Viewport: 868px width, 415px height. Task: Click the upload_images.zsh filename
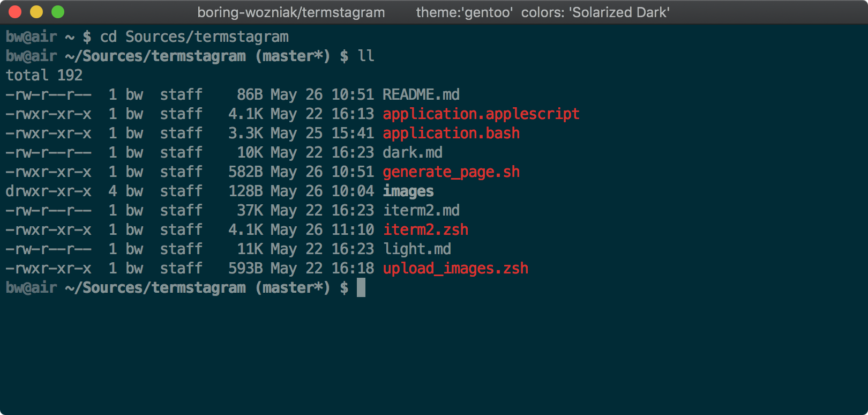click(455, 269)
